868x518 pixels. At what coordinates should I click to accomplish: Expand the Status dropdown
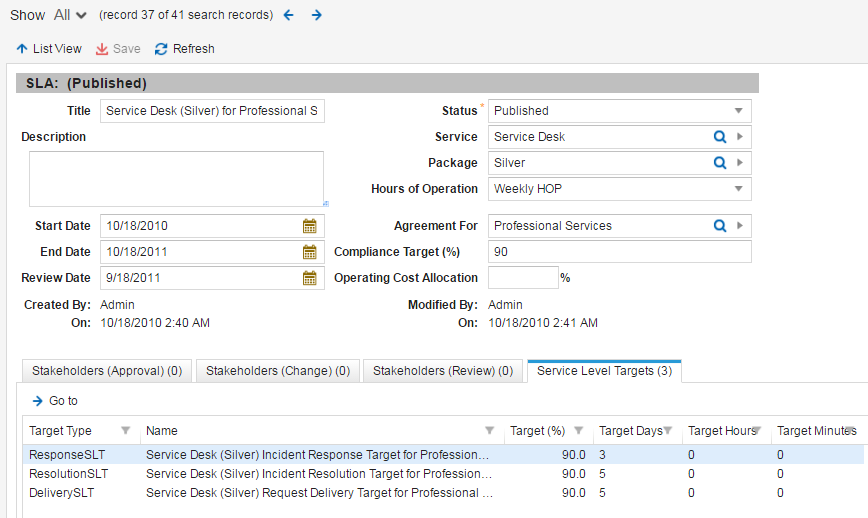pos(738,111)
